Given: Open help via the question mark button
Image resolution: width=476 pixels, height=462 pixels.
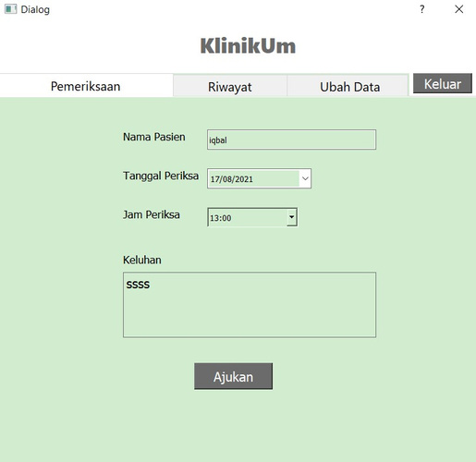Looking at the screenshot, I should click(421, 9).
